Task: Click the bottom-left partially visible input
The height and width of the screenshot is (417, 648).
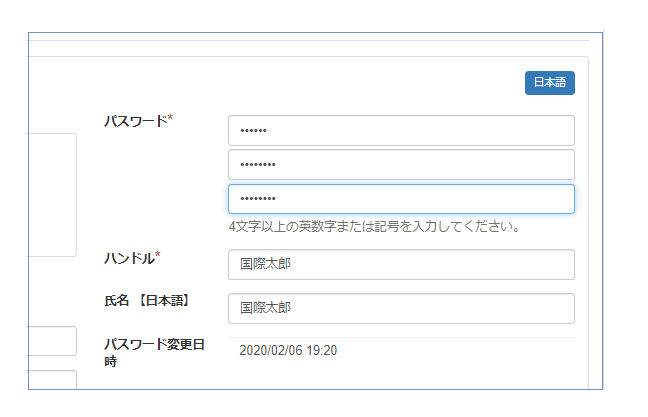Action: pyautogui.click(x=52, y=380)
